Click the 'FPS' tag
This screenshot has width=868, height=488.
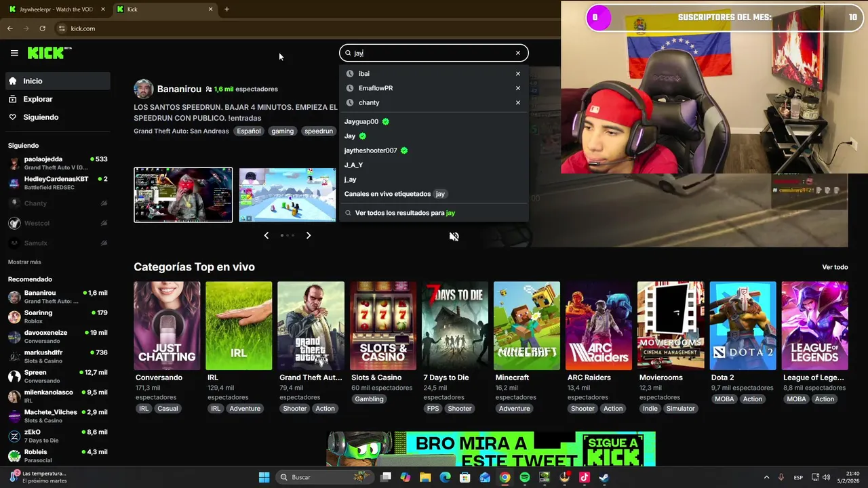click(x=433, y=409)
